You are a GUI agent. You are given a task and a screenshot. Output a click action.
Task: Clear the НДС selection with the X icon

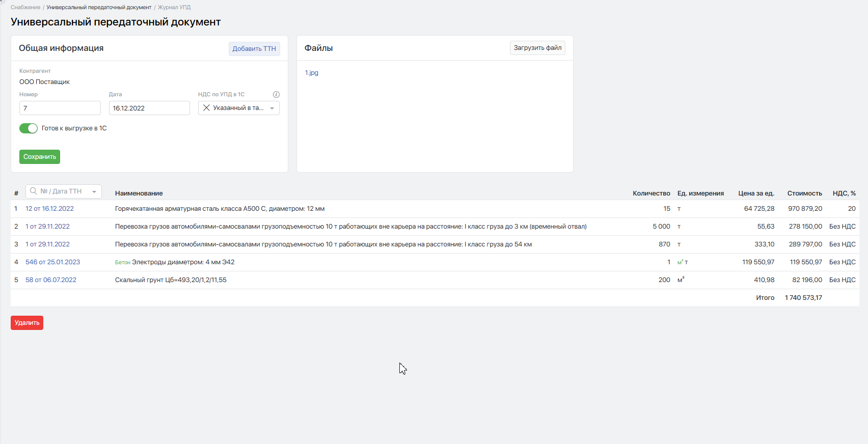[x=206, y=108]
